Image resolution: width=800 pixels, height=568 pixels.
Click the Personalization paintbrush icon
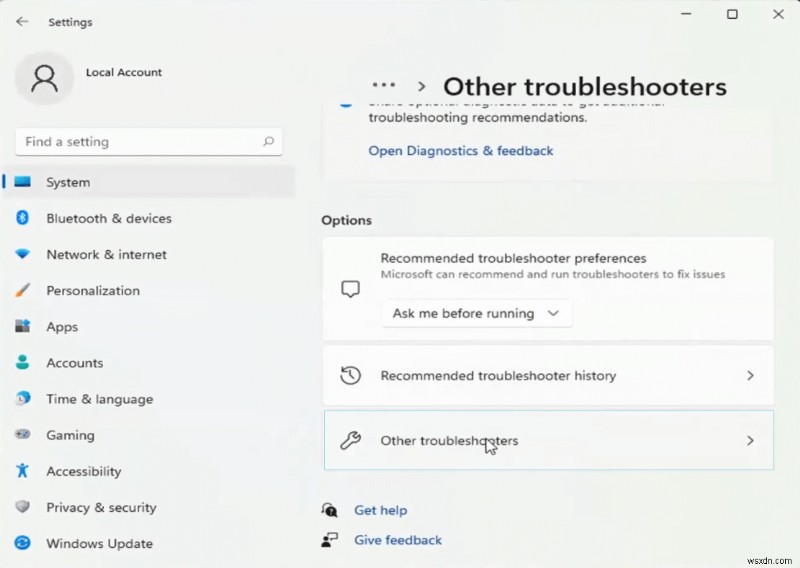click(x=22, y=290)
